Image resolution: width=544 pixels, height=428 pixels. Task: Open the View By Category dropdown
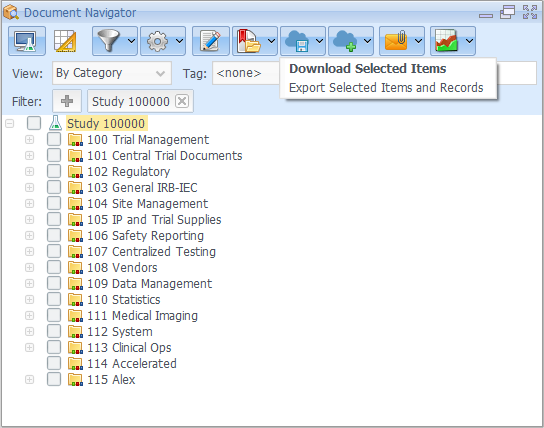[x=112, y=73]
